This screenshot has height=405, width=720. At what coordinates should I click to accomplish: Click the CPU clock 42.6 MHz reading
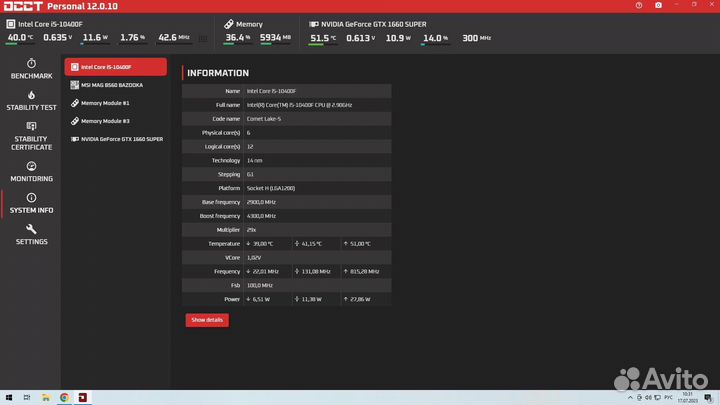[174, 38]
